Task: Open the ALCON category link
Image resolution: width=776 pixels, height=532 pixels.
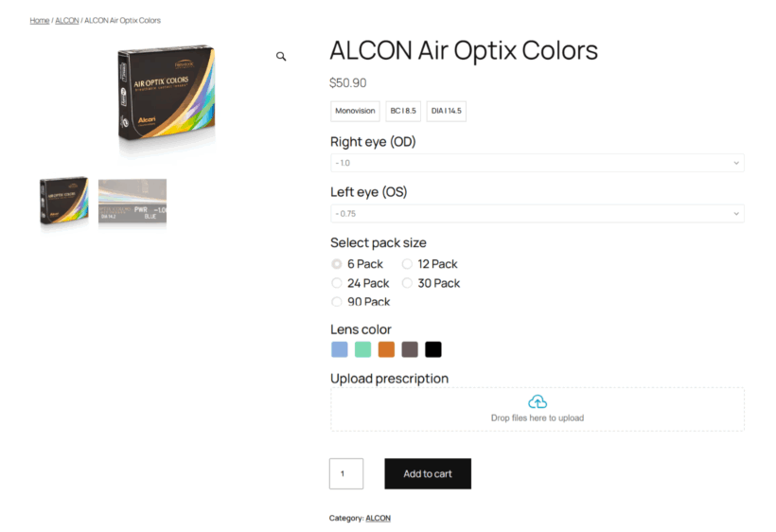Action: pos(378,518)
